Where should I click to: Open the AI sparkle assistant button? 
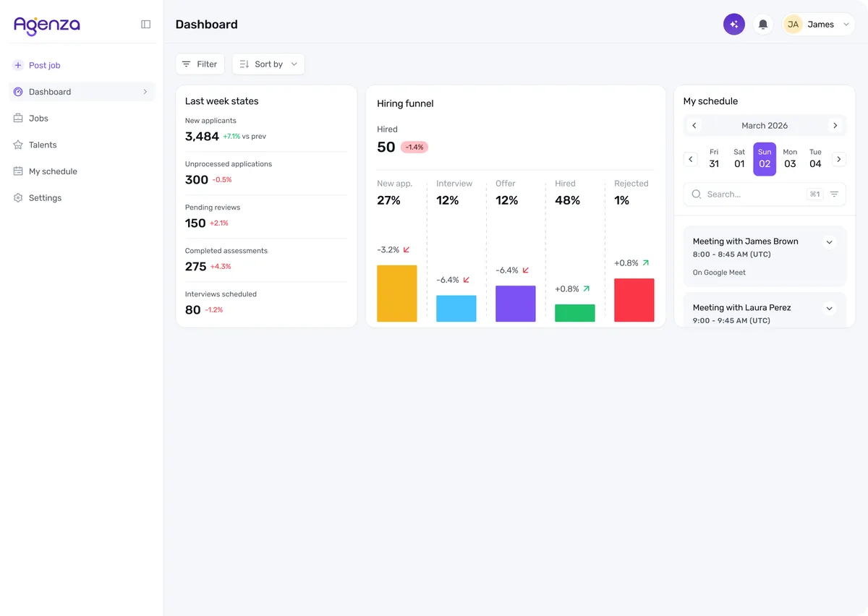coord(734,25)
